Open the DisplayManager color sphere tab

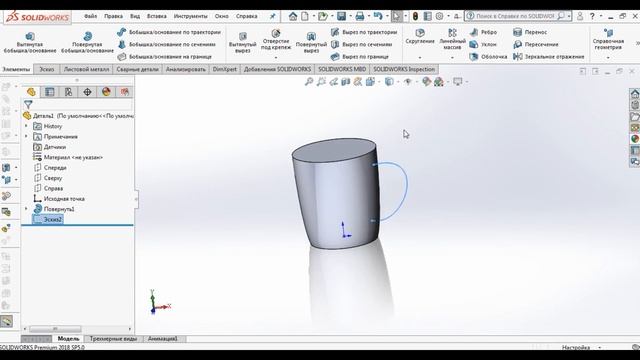click(106, 92)
